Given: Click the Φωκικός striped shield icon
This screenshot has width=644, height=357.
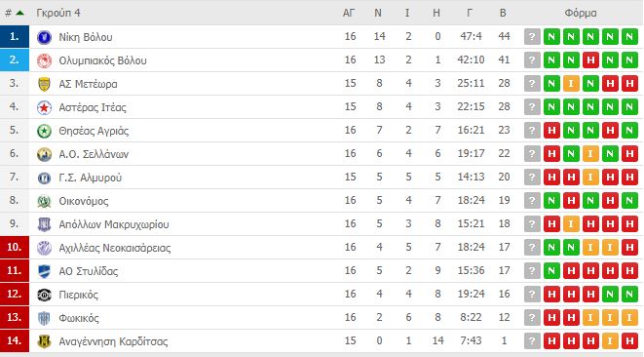Looking at the screenshot, I should [x=44, y=318].
